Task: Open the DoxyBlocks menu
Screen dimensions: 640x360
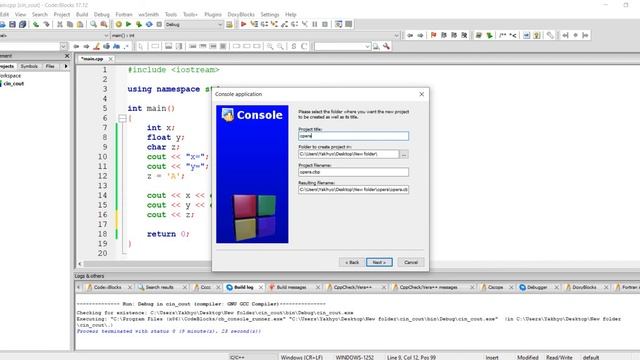Action: [241, 14]
